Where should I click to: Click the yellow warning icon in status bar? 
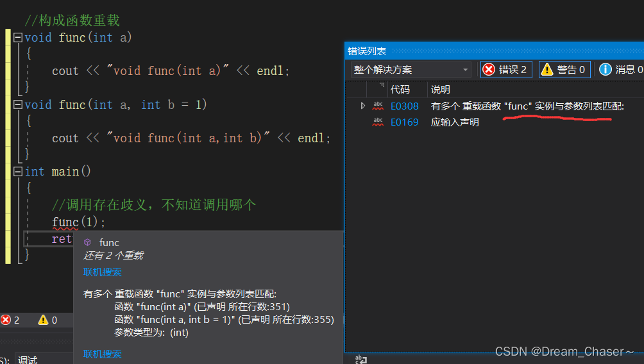click(43, 320)
